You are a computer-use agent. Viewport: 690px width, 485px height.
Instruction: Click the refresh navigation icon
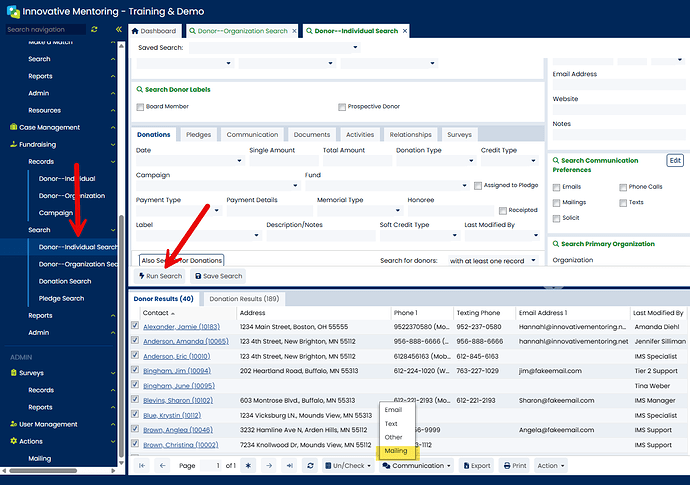click(x=94, y=29)
